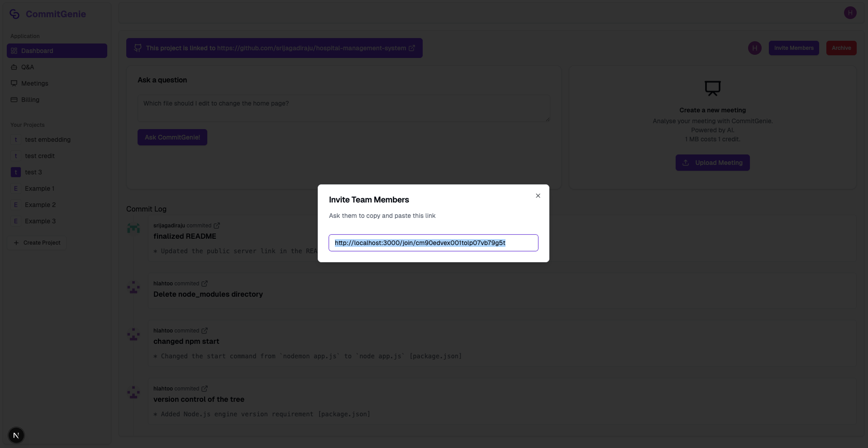
Task: Select the Example 2 project
Action: click(57, 205)
